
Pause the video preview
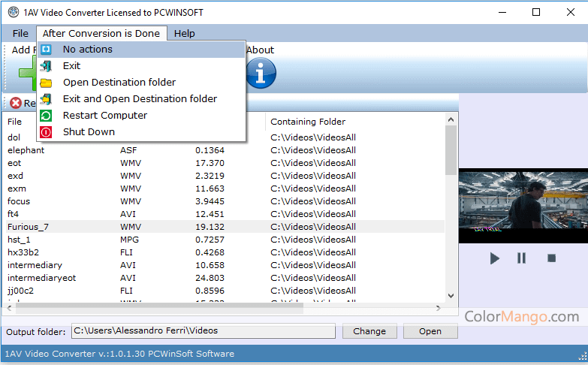(521, 258)
